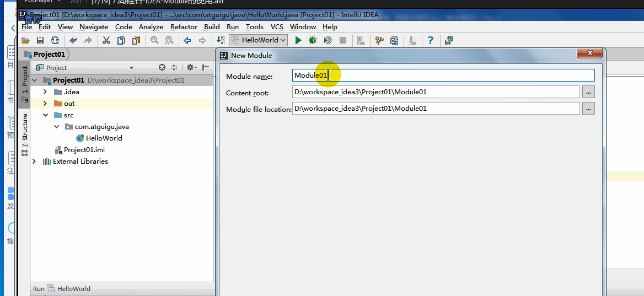Screen dimensions: 644x296
Task: Click the Paste clipboard icon
Action: tap(136, 40)
